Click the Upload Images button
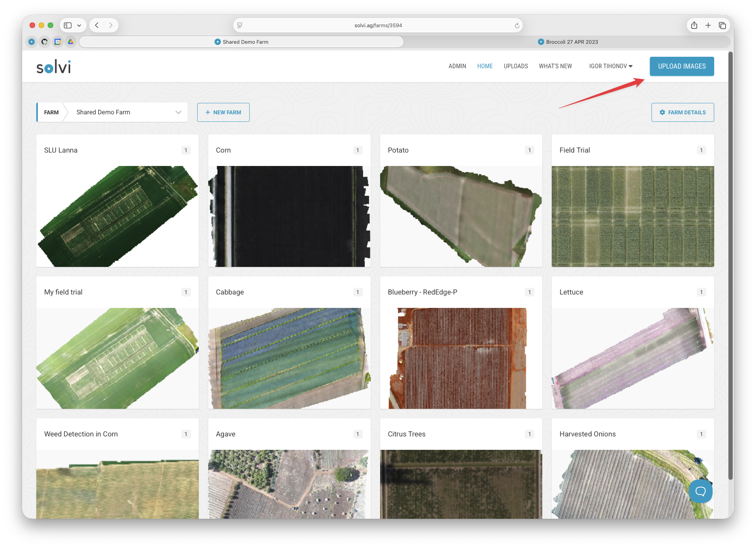This screenshot has height=548, width=756. pos(681,66)
